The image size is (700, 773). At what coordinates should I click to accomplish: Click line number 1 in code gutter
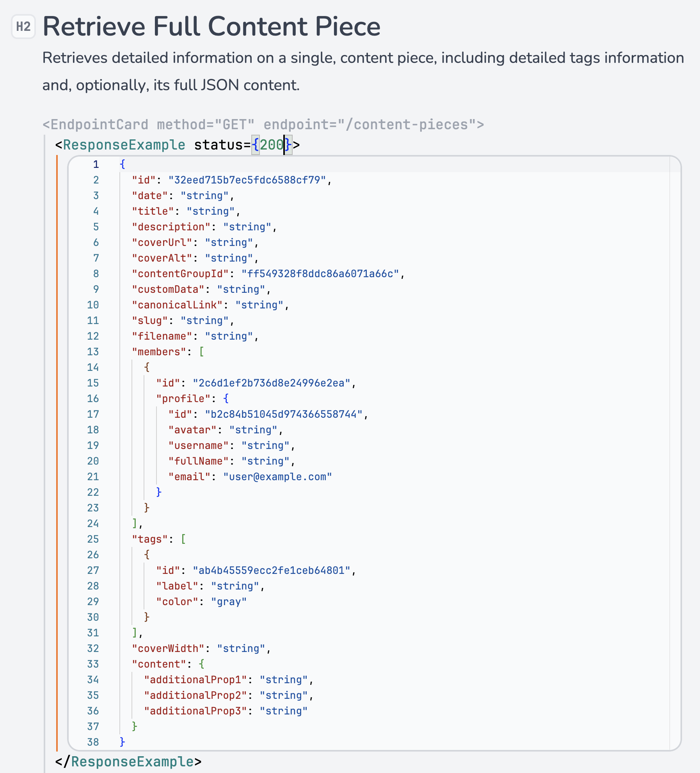(96, 164)
